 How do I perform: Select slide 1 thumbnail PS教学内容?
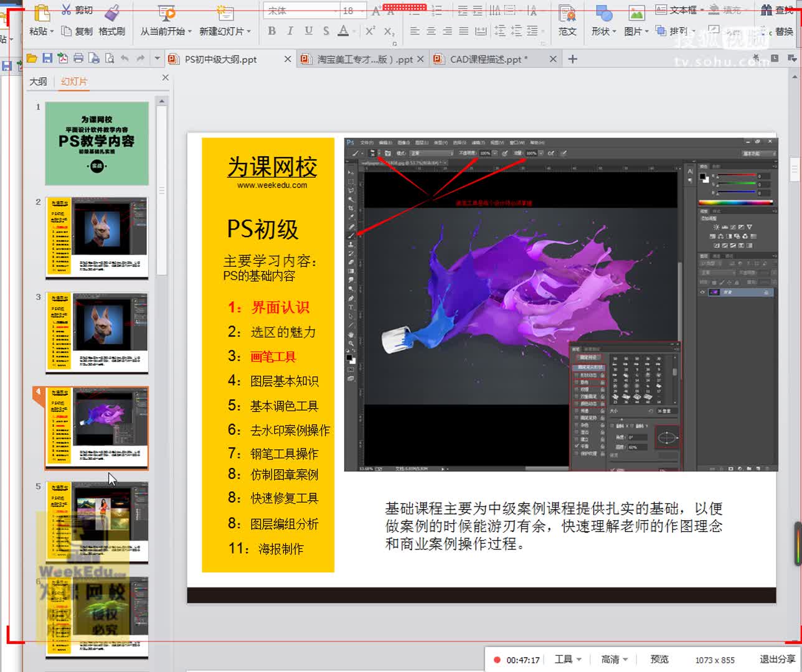click(97, 143)
